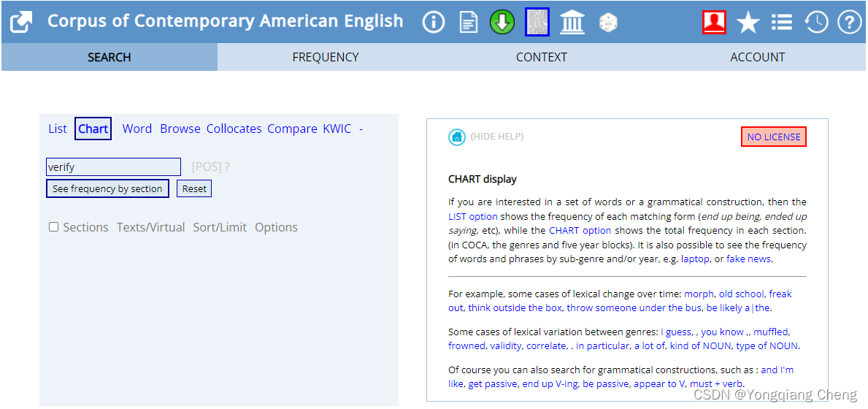Select the List search mode
The image size is (868, 409).
click(58, 129)
